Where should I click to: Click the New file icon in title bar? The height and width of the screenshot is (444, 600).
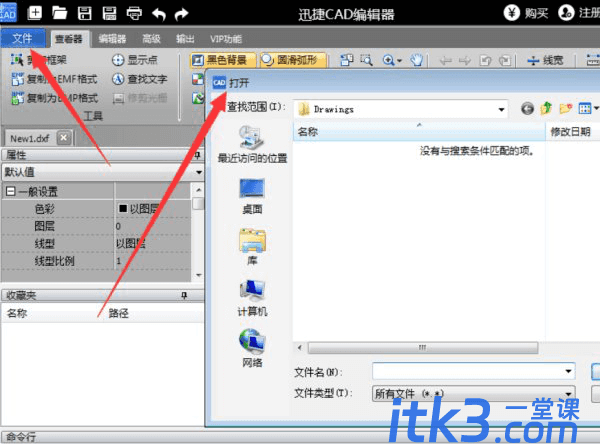pyautogui.click(x=35, y=13)
